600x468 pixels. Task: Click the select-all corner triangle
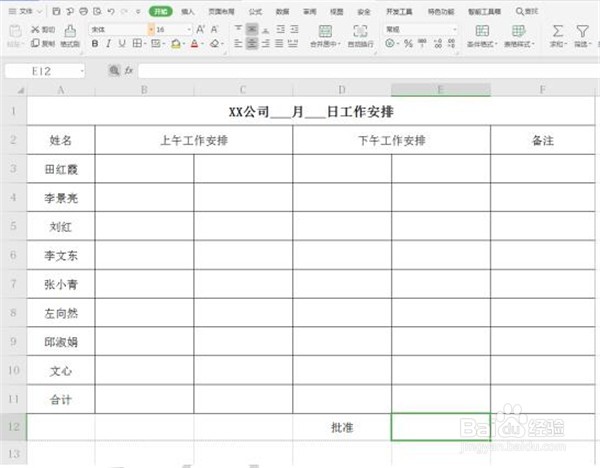click(20, 90)
